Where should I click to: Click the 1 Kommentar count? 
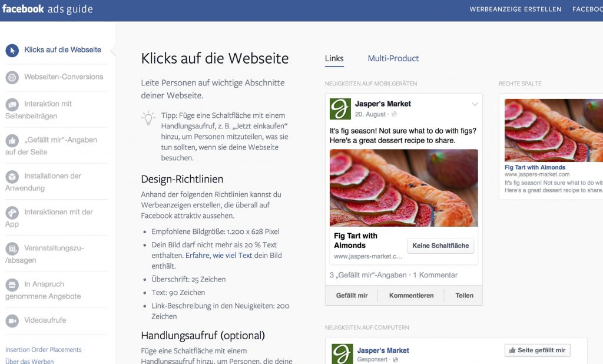click(435, 275)
